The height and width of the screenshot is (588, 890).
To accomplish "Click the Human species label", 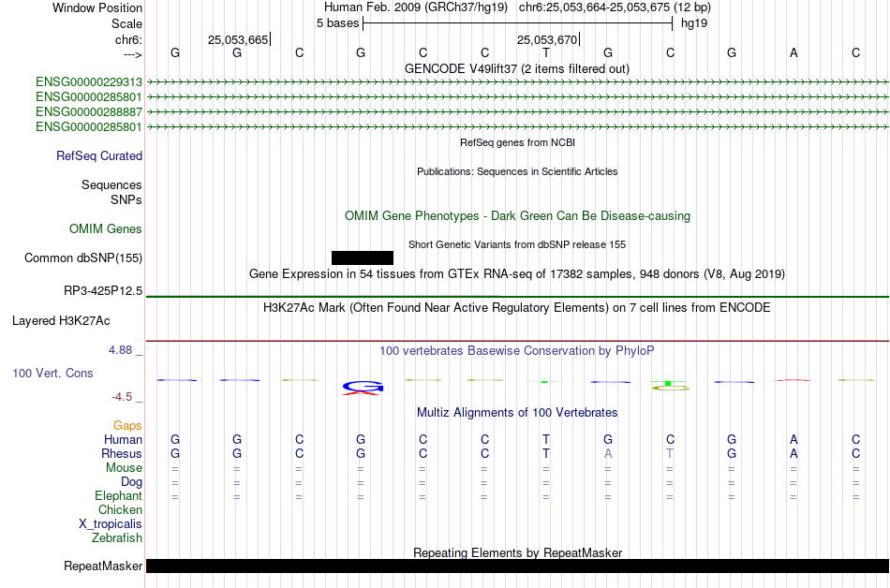I will pyautogui.click(x=123, y=439).
